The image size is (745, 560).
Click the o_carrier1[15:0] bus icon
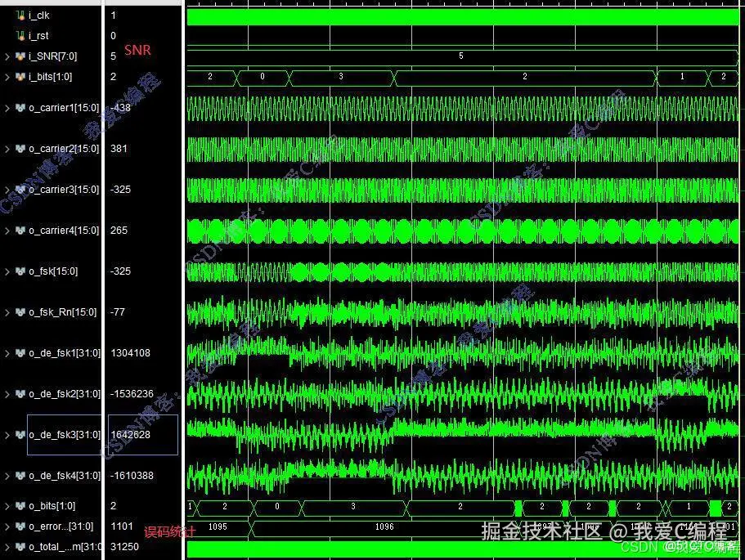pos(20,108)
